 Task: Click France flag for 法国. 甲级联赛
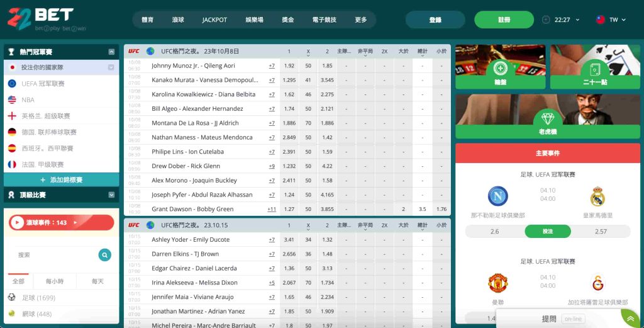pos(12,164)
